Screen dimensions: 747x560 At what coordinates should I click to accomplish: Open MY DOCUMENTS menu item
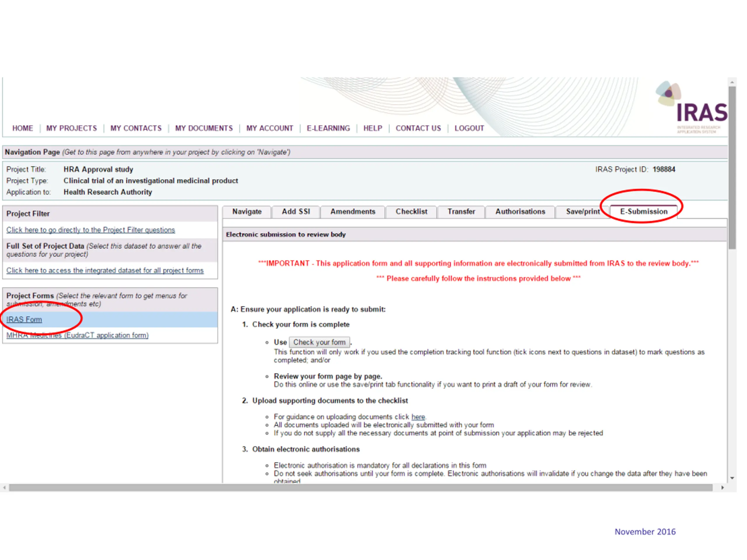(x=204, y=128)
